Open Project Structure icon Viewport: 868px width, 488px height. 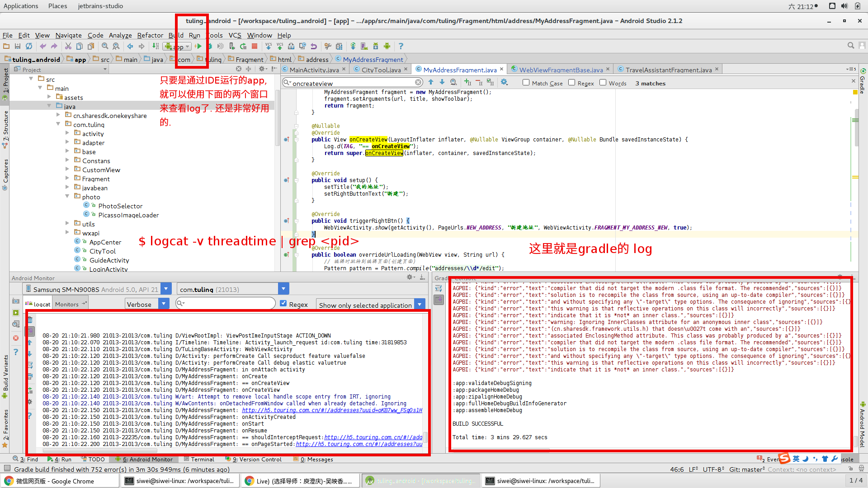coord(339,46)
